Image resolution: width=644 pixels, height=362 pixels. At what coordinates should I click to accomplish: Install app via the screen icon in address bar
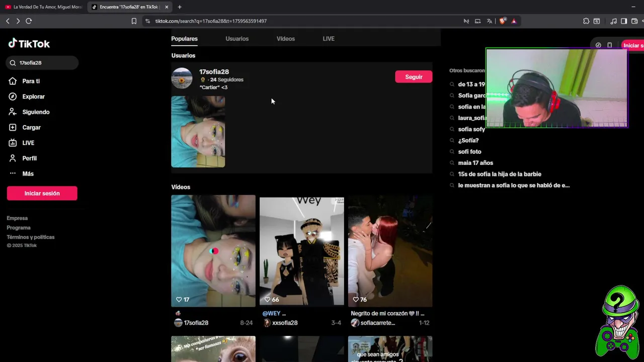[477, 21]
